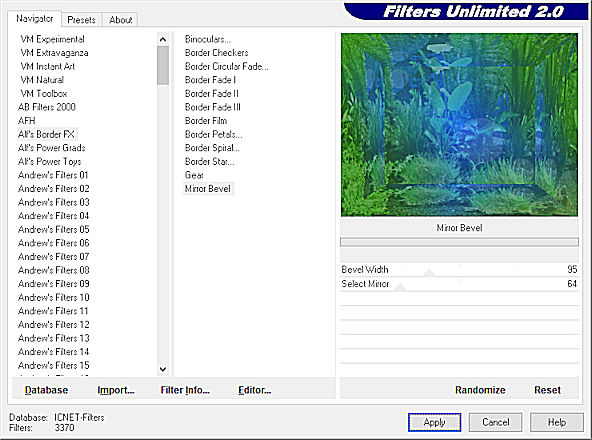Image resolution: width=592 pixels, height=440 pixels.
Task: Click the progress bar under Mirror Bevel
Action: (459, 242)
